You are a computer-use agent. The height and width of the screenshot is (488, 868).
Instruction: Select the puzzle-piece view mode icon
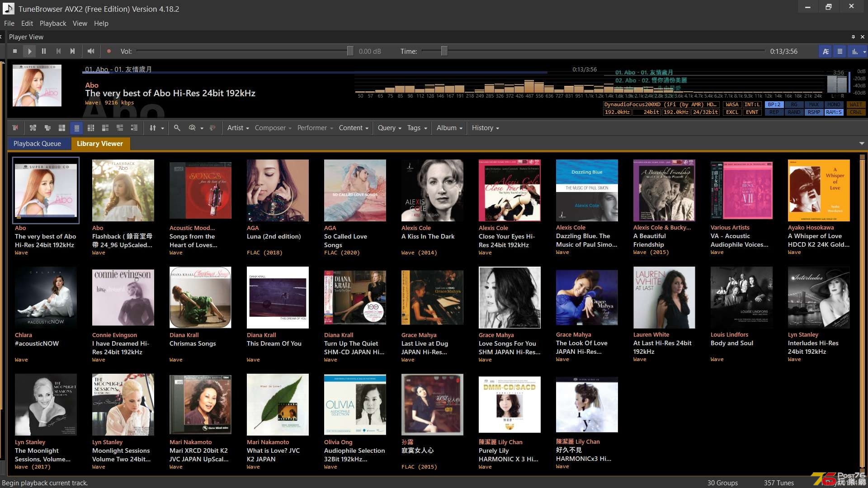click(33, 128)
